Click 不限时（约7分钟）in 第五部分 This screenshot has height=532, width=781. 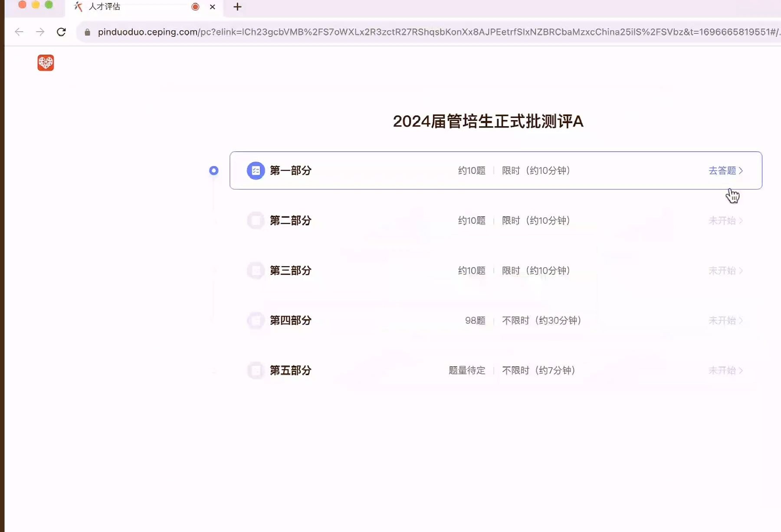tap(538, 371)
